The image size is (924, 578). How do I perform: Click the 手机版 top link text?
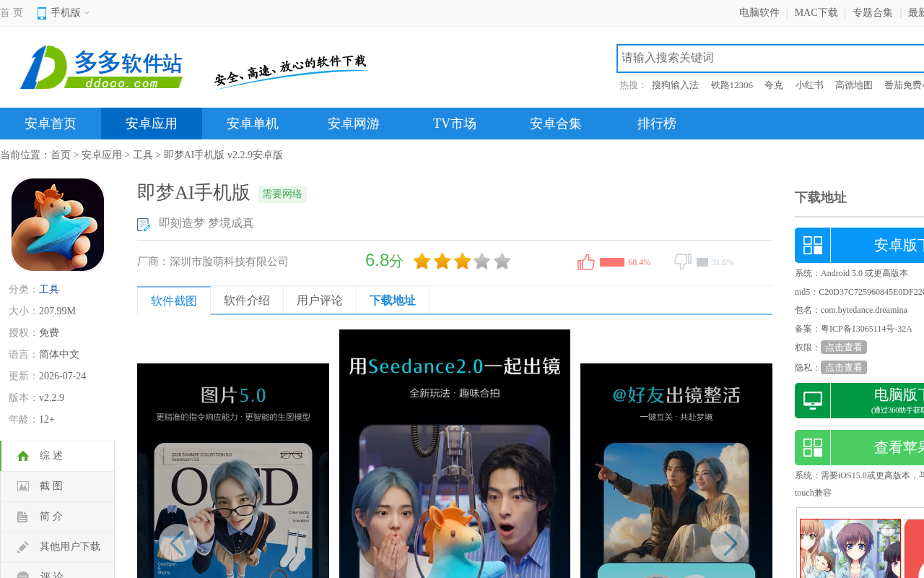[x=66, y=13]
